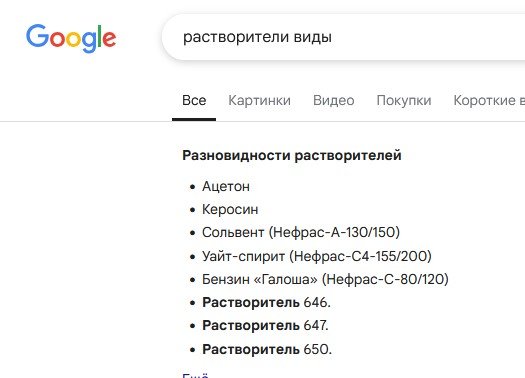The height and width of the screenshot is (378, 525).
Task: Click Сольвент (Нефрас-А-130/150) item
Action: tap(301, 233)
